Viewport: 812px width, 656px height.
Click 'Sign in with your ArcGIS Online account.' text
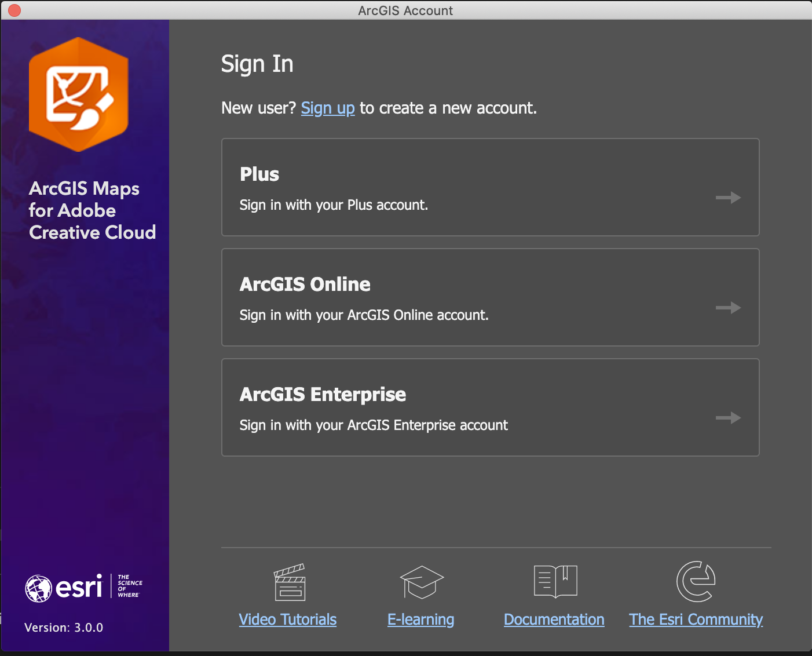pyautogui.click(x=364, y=315)
